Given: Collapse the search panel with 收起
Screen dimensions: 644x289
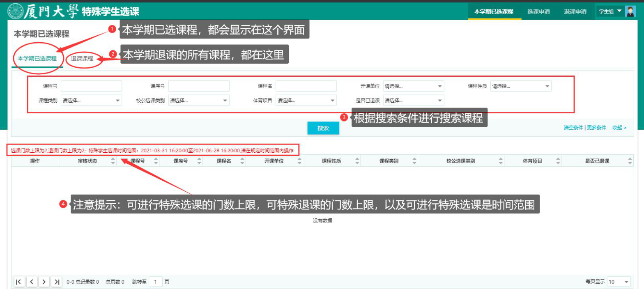Looking at the screenshot, I should (x=619, y=128).
